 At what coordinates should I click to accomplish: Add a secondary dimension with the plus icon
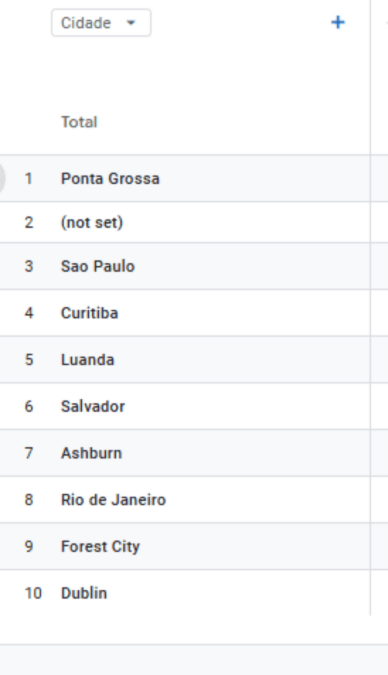338,22
